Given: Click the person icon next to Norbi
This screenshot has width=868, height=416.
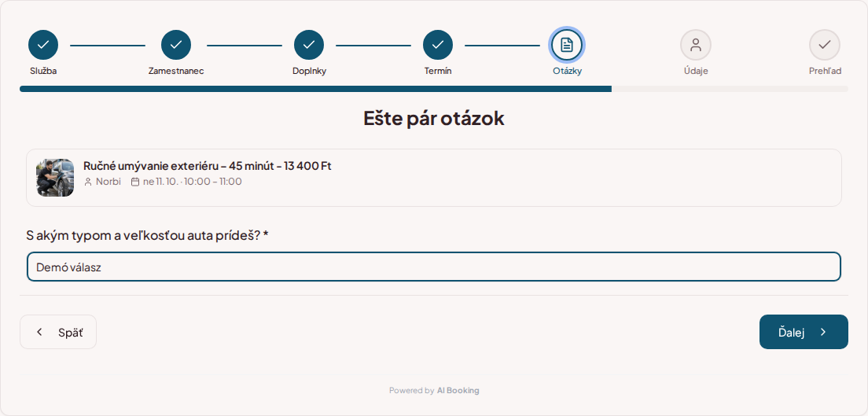Looking at the screenshot, I should 87,182.
